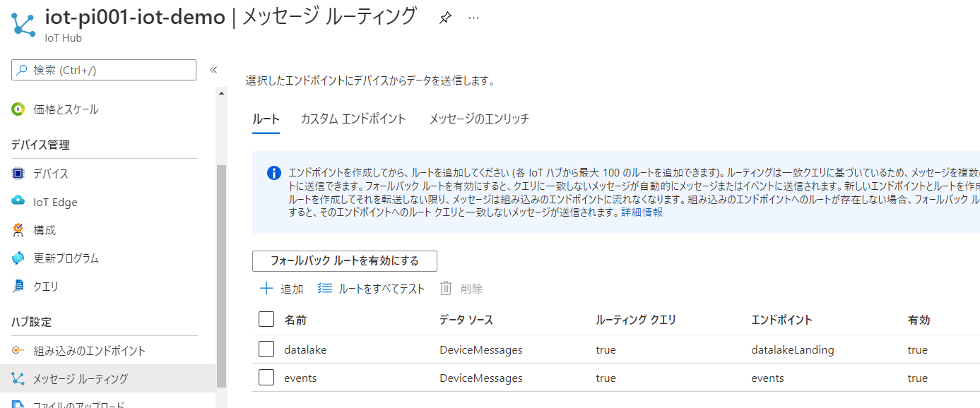Click the 詳細情報 link
The image size is (980, 408).
point(642,212)
